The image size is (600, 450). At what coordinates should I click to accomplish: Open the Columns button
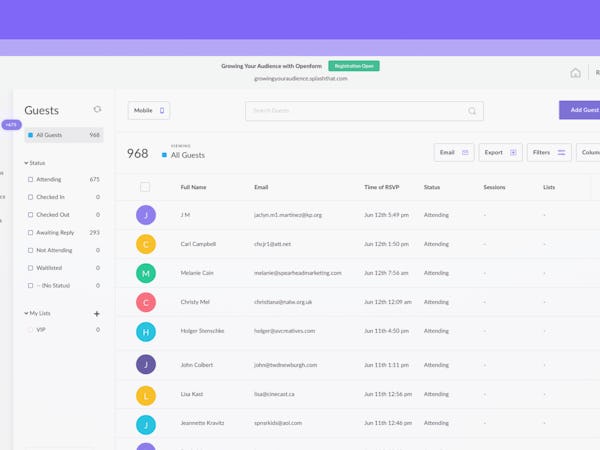(589, 152)
